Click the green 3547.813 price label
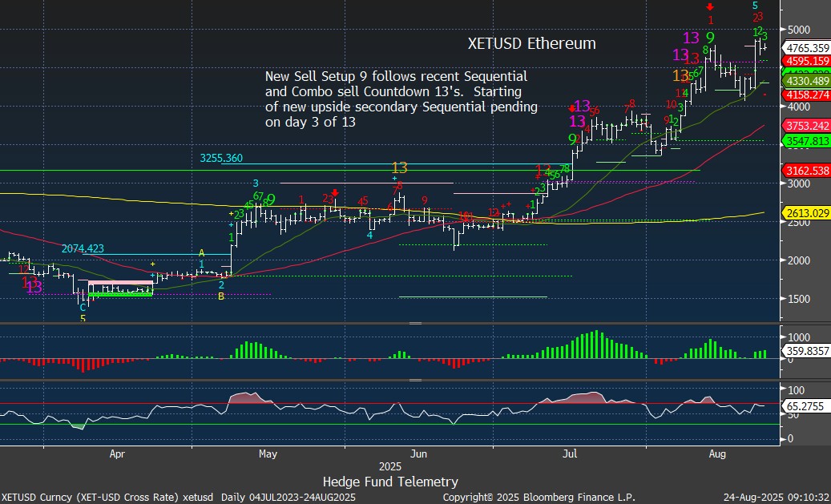Image resolution: width=831 pixels, height=504 pixels. (x=808, y=140)
